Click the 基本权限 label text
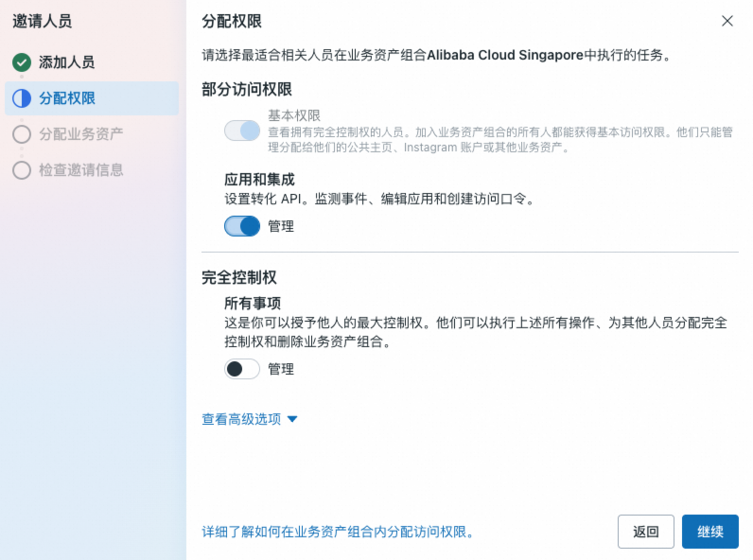The image size is (753, 560). [x=294, y=115]
